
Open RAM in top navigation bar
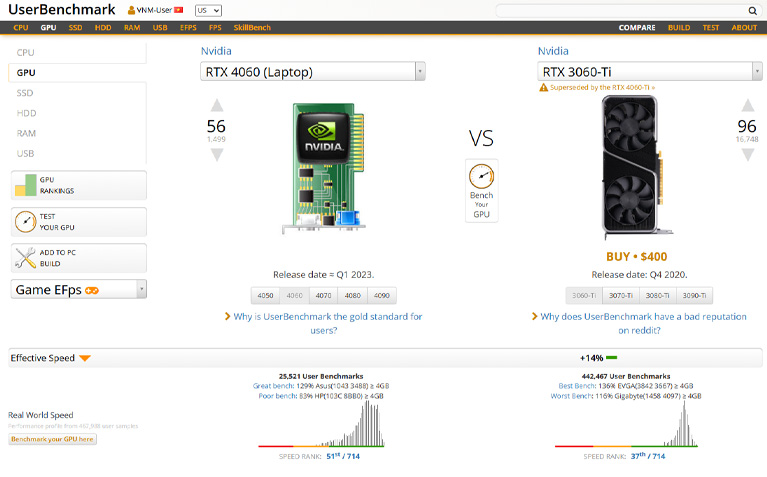tap(132, 28)
